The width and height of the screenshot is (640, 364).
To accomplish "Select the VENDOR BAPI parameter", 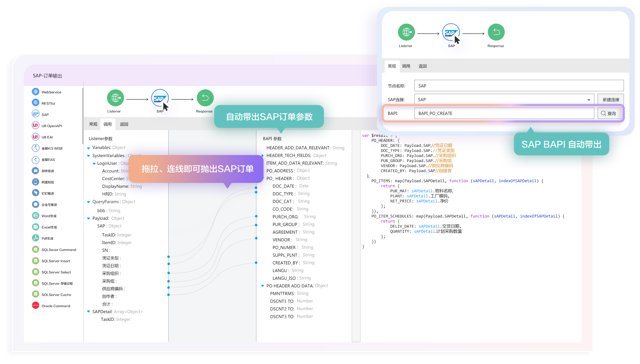I will point(289,239).
